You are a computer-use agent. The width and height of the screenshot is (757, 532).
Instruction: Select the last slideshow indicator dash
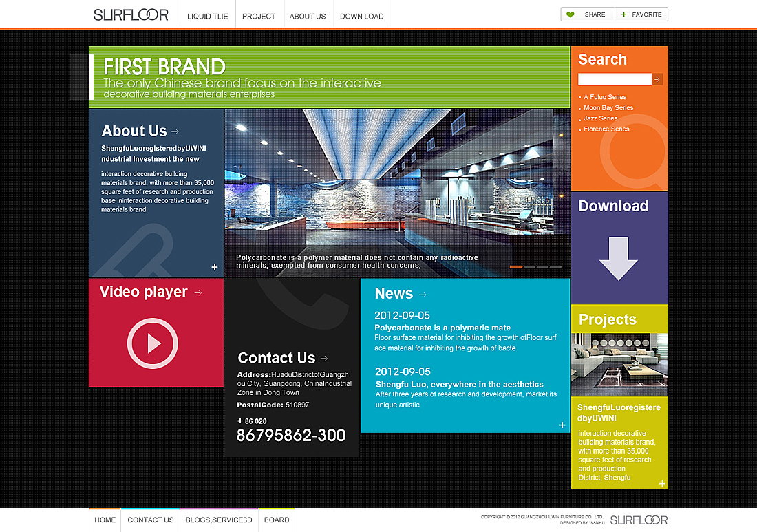pyautogui.click(x=555, y=267)
